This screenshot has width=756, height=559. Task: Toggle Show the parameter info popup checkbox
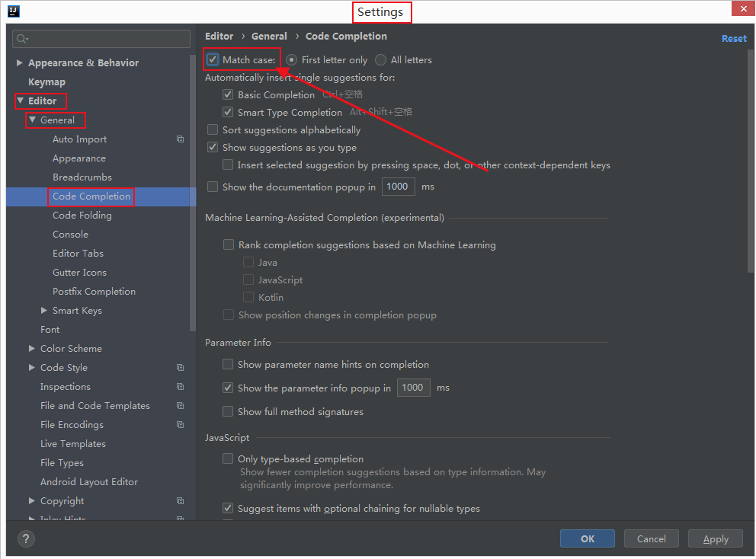pos(228,388)
